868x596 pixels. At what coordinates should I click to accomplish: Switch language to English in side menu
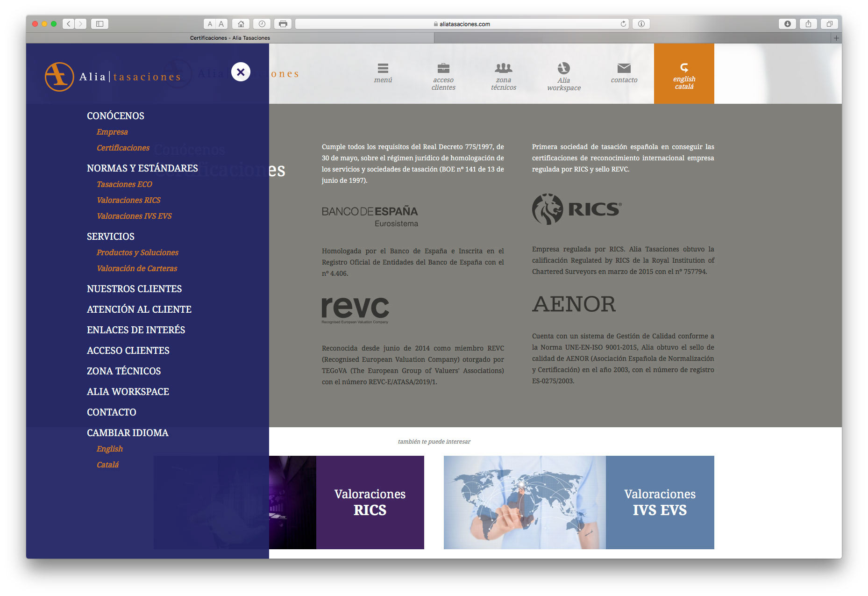[110, 449]
